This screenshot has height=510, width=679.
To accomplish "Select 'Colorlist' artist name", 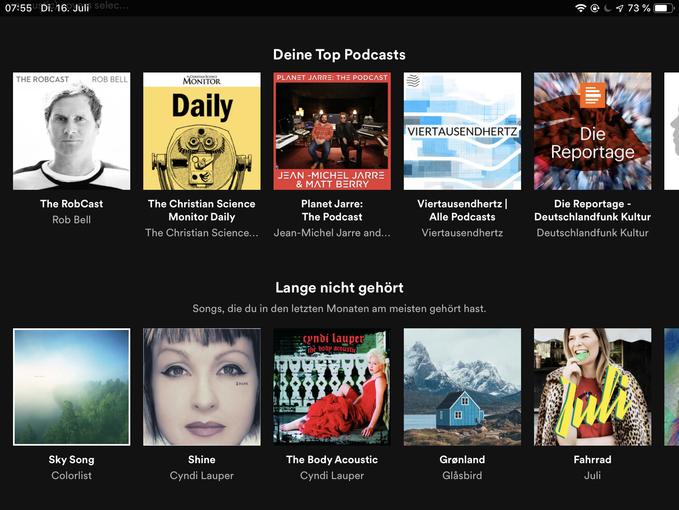I will click(71, 476).
